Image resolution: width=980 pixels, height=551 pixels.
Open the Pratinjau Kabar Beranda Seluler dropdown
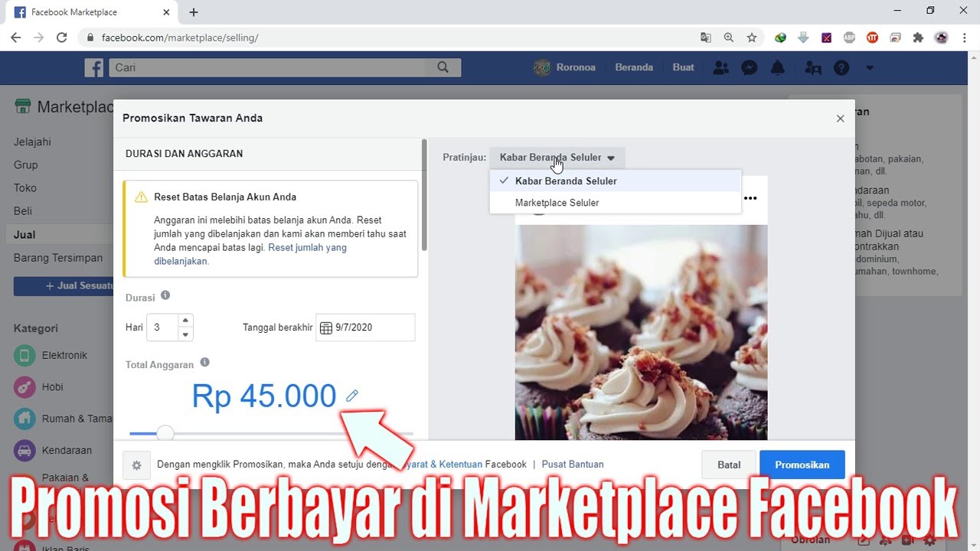(557, 158)
